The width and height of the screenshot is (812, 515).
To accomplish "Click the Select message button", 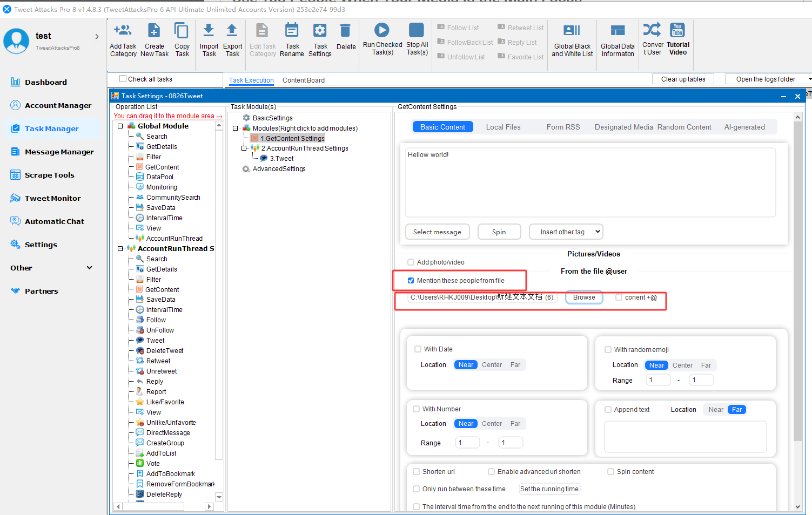I will tap(437, 232).
